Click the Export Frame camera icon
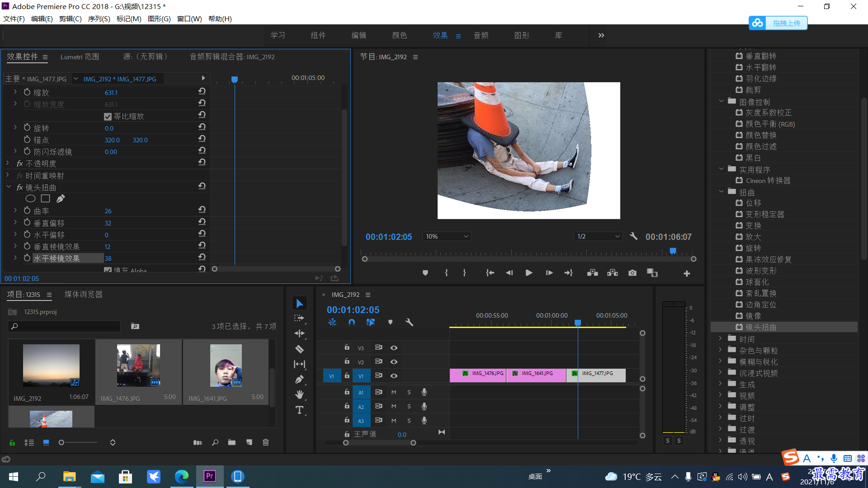This screenshot has width=868, height=488. [x=632, y=273]
